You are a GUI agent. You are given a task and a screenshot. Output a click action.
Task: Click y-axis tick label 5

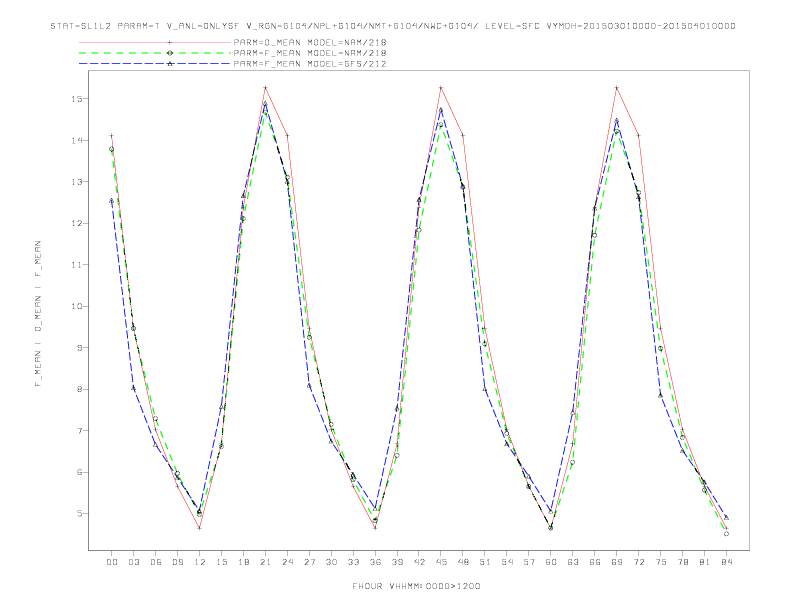80,514
